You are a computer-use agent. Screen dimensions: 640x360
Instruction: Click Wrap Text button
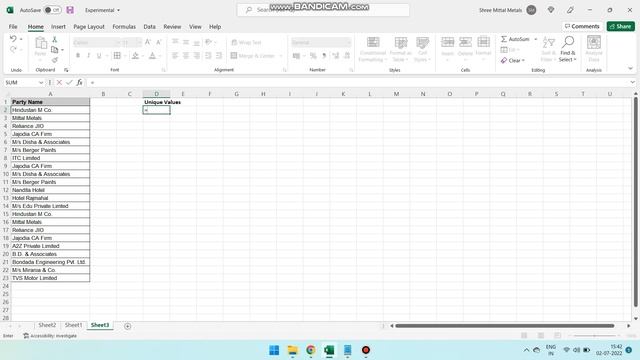(x=246, y=42)
